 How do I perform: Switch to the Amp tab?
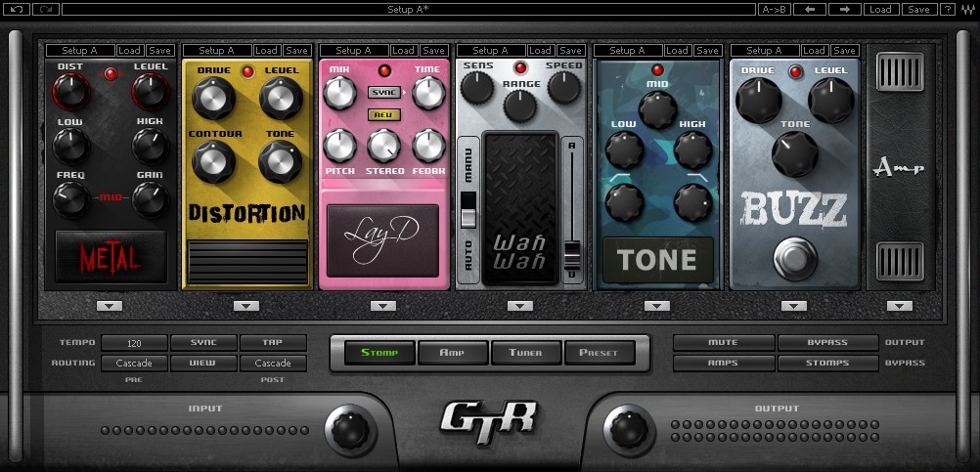coord(453,353)
